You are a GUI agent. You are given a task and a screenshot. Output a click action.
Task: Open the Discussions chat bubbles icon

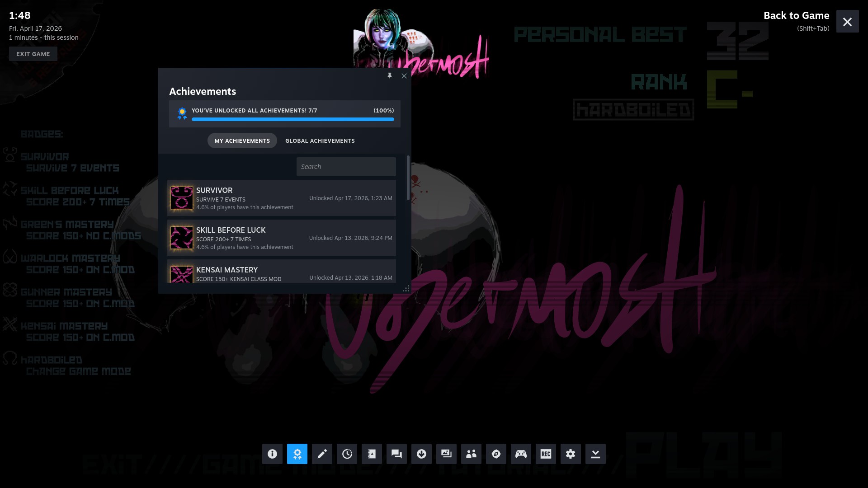(x=396, y=454)
